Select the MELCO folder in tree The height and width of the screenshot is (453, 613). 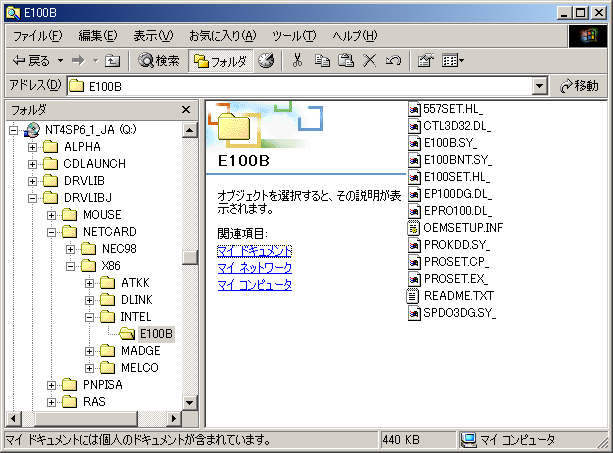pyautogui.click(x=140, y=368)
